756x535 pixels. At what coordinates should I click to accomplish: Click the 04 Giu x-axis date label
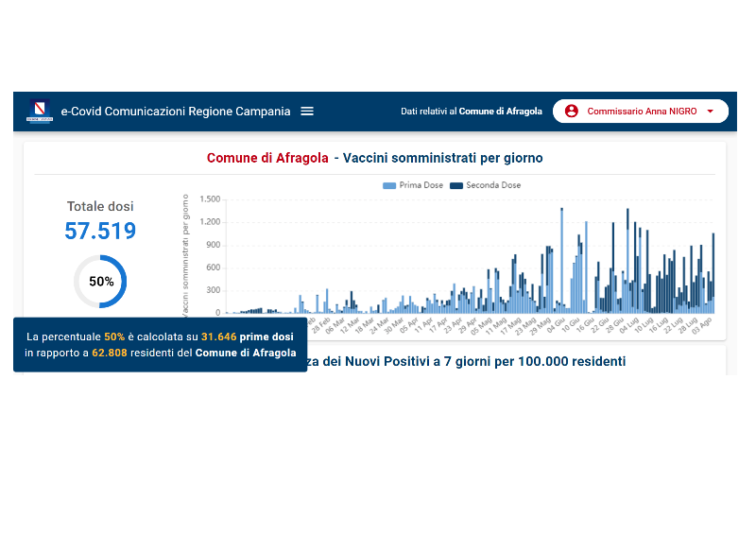coord(556,325)
